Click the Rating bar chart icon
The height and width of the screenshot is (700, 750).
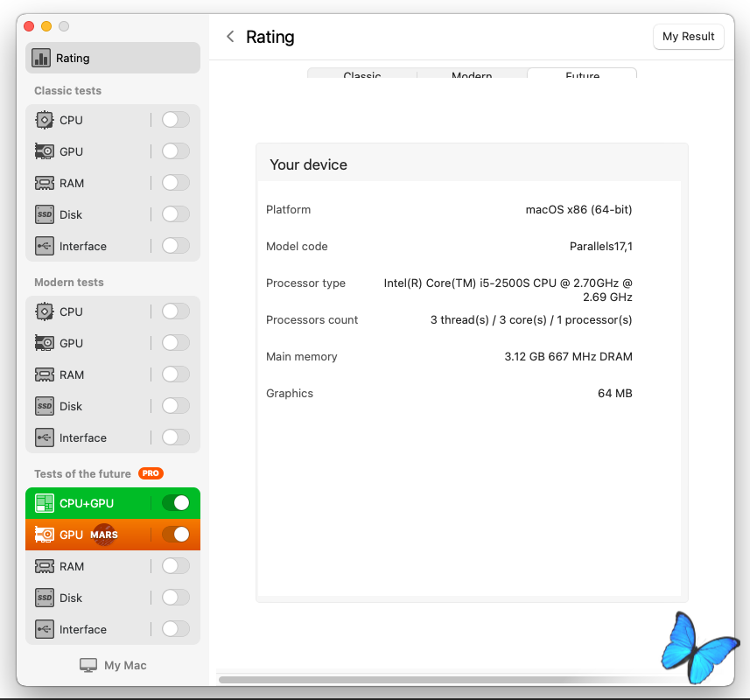coord(41,59)
